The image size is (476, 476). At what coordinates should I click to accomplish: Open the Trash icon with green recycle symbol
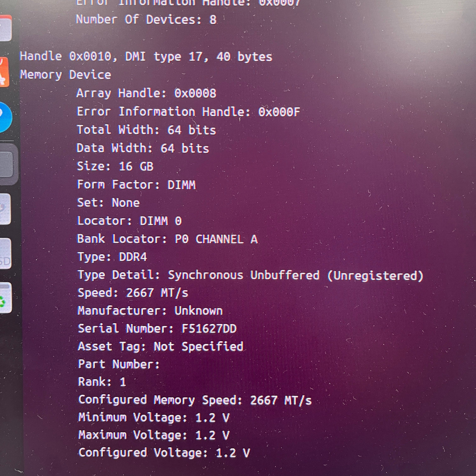pos(6,298)
